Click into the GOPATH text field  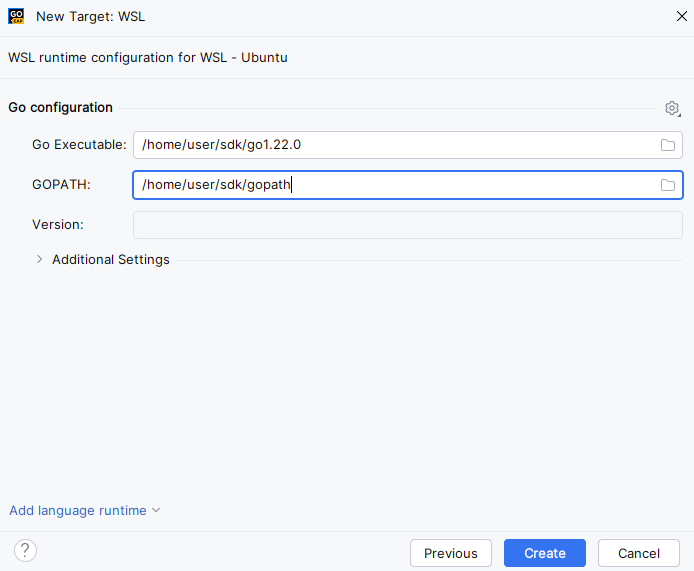tap(395, 185)
